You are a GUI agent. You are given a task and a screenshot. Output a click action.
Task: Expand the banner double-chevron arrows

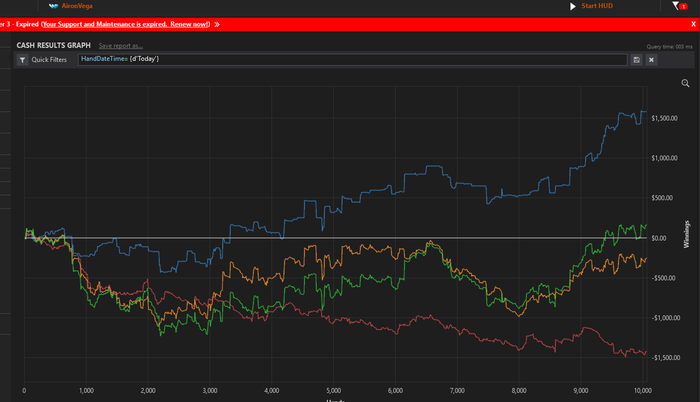217,24
